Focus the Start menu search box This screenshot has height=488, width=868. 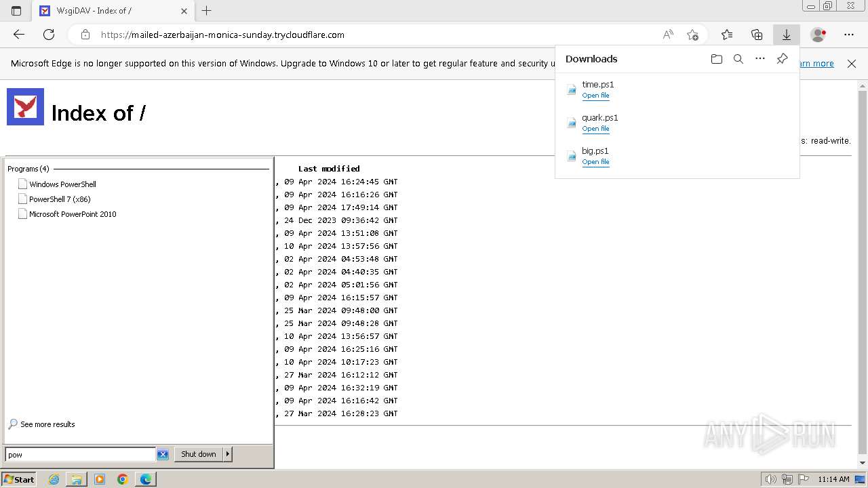80,455
